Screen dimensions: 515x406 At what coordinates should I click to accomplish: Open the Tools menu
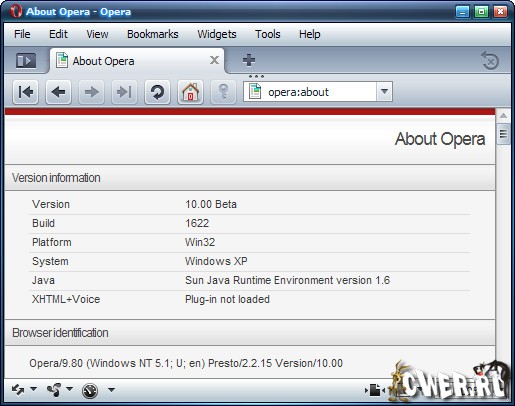click(268, 34)
